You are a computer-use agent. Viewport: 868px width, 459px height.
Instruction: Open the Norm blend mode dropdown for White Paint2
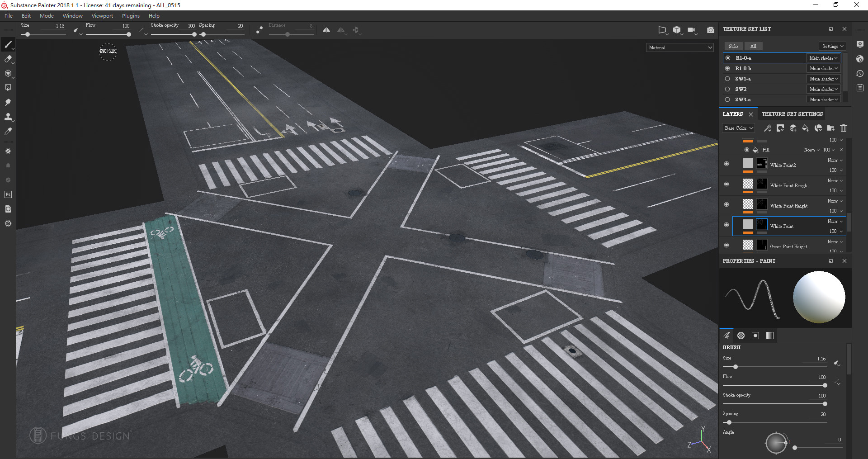click(x=834, y=160)
